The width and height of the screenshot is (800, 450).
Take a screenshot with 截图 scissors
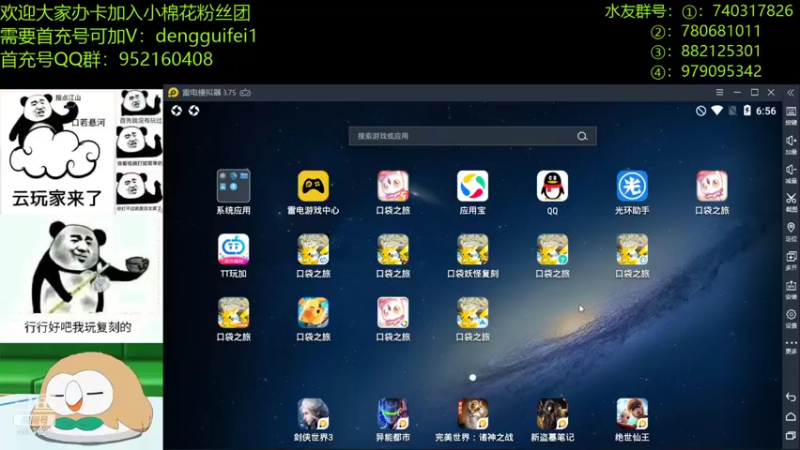(791, 203)
